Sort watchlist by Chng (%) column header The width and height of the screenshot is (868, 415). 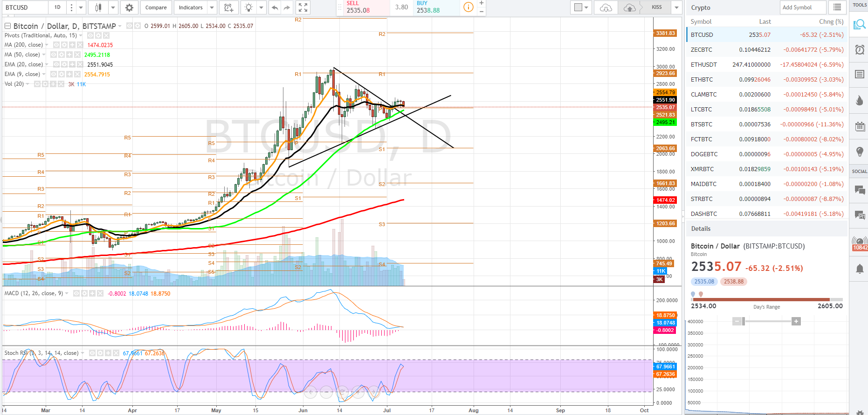831,21
